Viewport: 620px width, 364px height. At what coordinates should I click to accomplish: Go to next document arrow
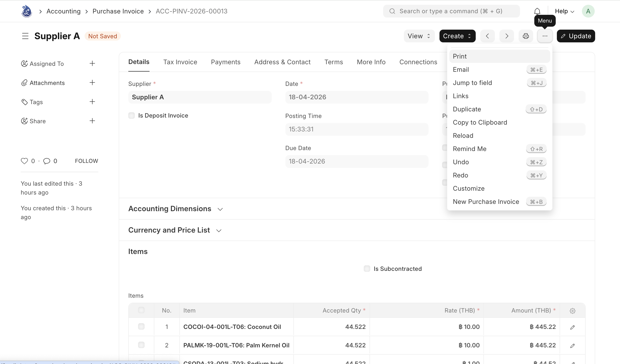coord(506,36)
